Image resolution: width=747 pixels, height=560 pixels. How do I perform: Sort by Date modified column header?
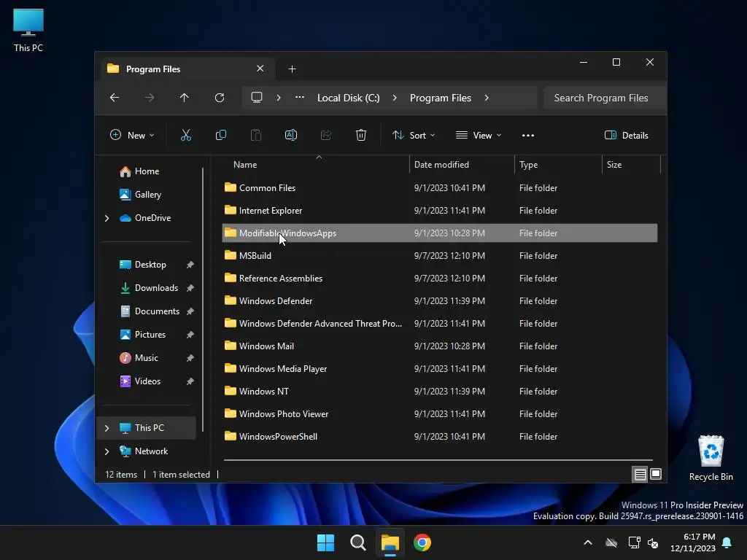(x=462, y=165)
